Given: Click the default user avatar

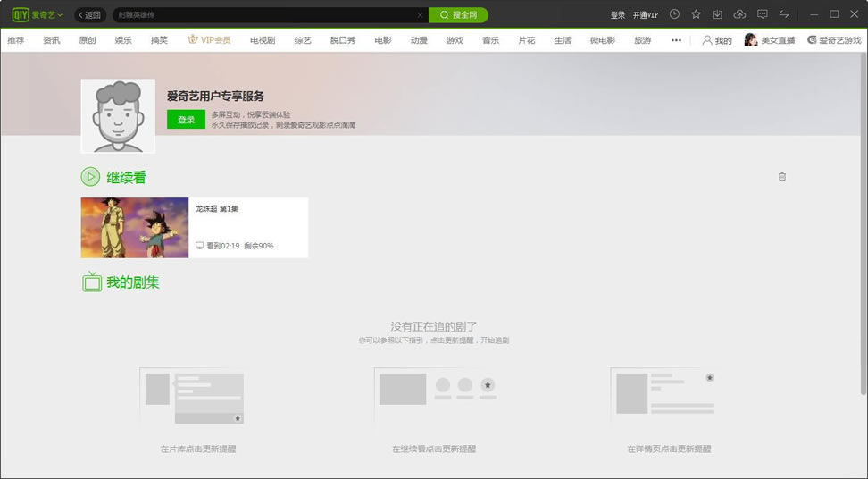Looking at the screenshot, I should click(118, 116).
